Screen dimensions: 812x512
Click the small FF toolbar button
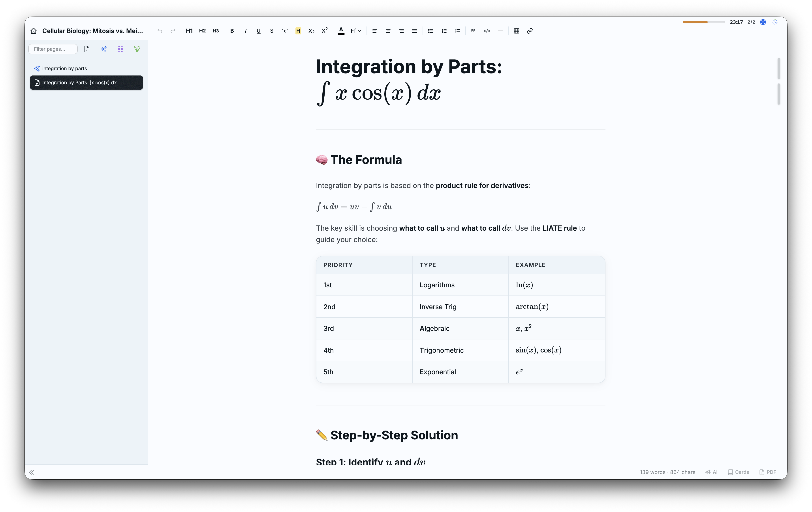pos(473,31)
